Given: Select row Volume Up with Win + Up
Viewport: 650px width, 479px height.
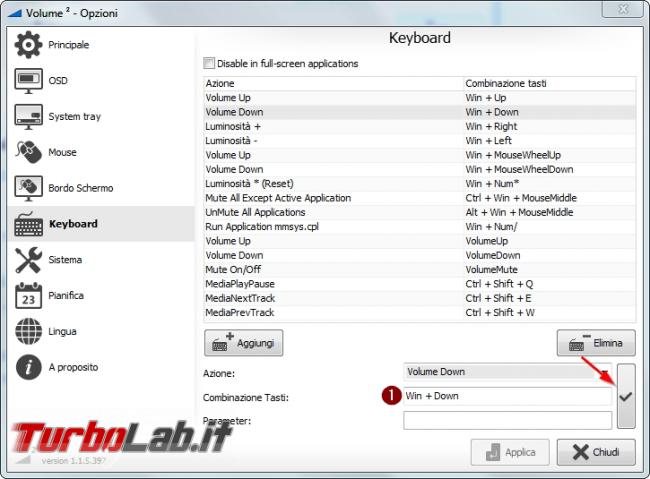Looking at the screenshot, I should pos(420,98).
